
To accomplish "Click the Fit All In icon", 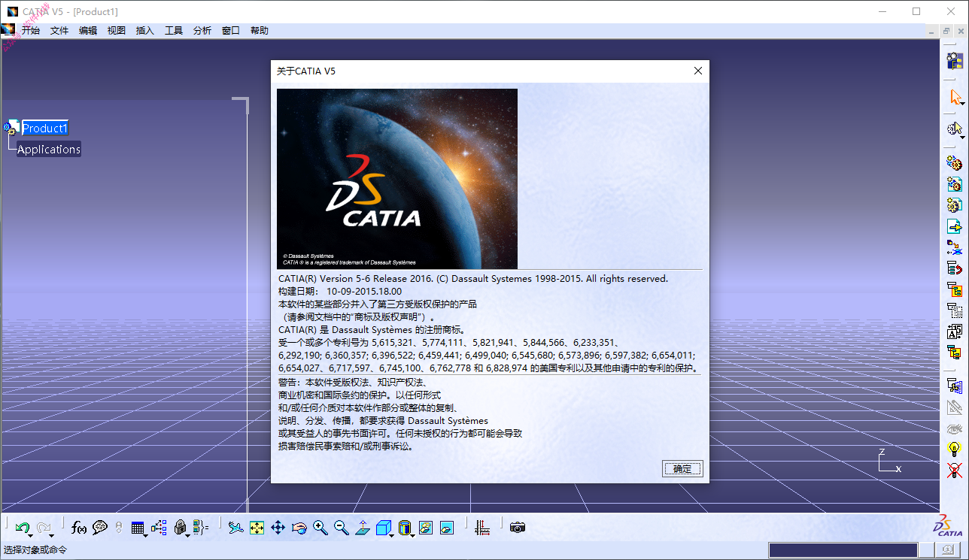I will click(257, 528).
